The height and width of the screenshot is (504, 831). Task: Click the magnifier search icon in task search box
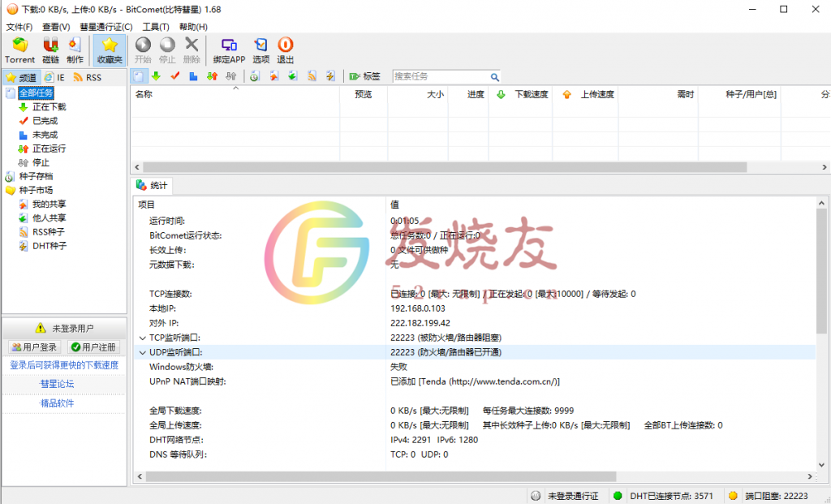tap(494, 77)
